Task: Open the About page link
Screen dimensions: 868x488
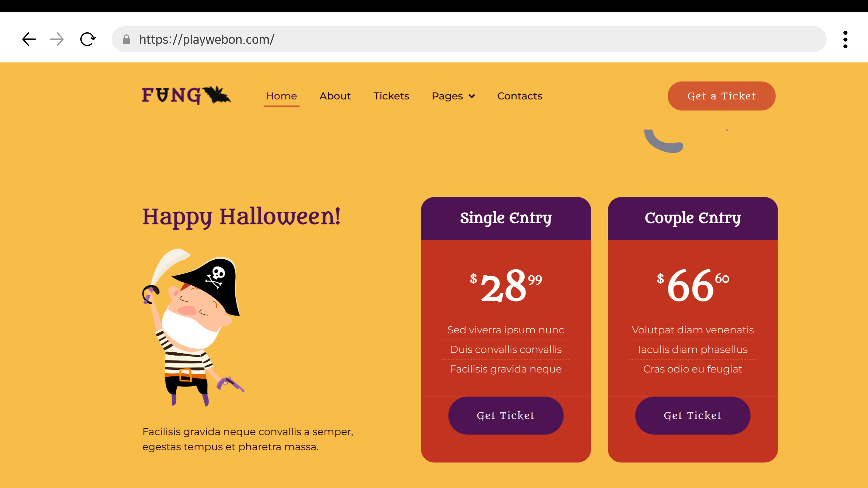Action: (x=335, y=96)
